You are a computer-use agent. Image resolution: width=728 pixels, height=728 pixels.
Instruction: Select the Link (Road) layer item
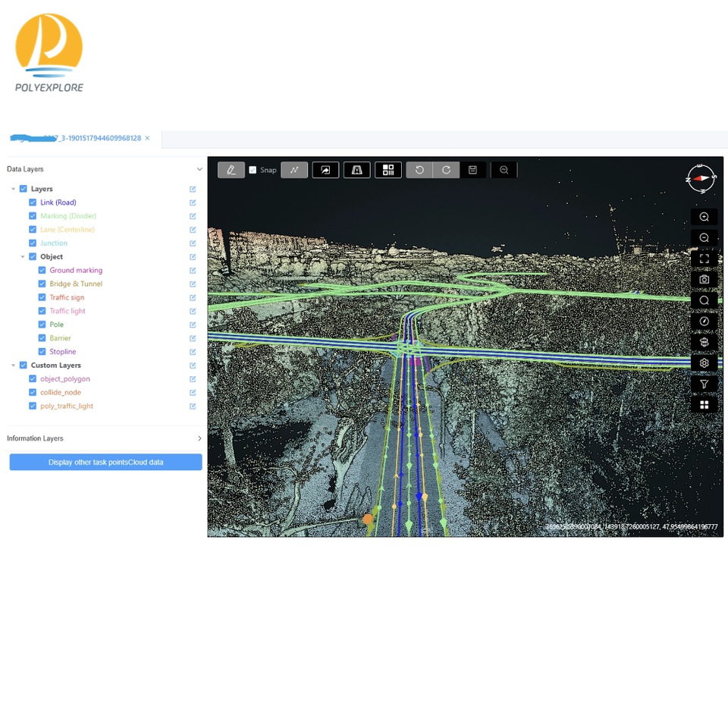point(58,202)
